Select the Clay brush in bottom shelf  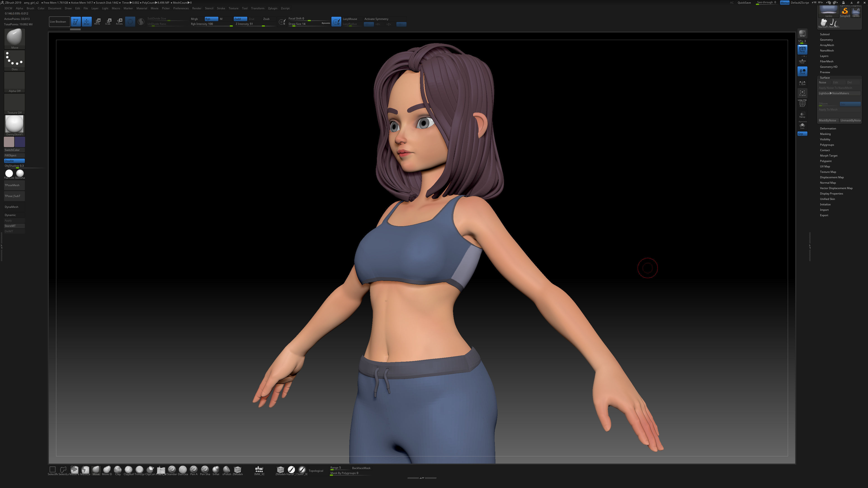click(118, 470)
